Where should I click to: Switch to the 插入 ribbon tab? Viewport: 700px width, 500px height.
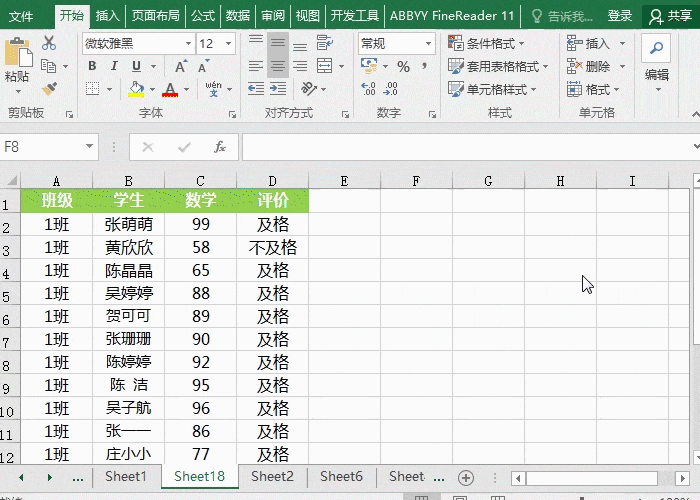108,16
